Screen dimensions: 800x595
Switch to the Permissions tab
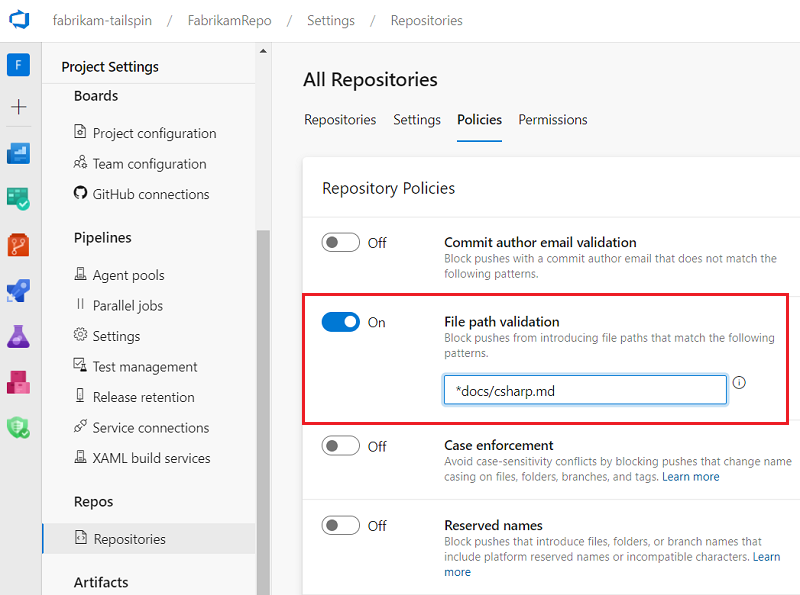coord(552,119)
